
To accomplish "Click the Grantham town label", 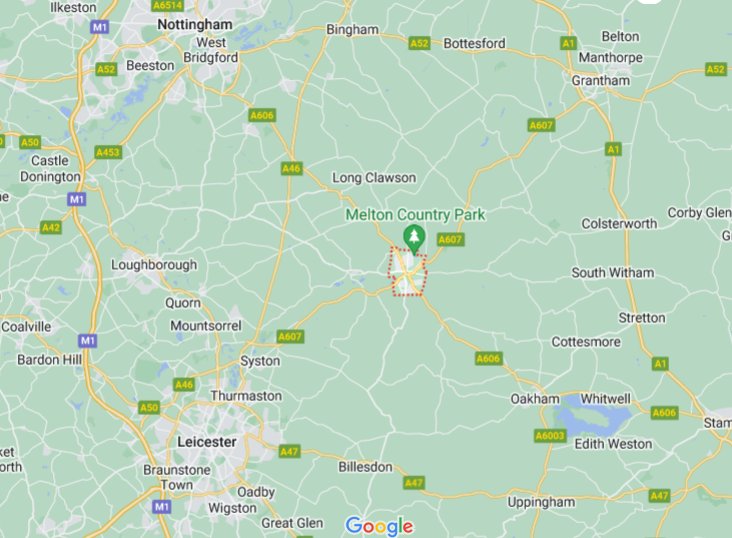I will pyautogui.click(x=601, y=81).
